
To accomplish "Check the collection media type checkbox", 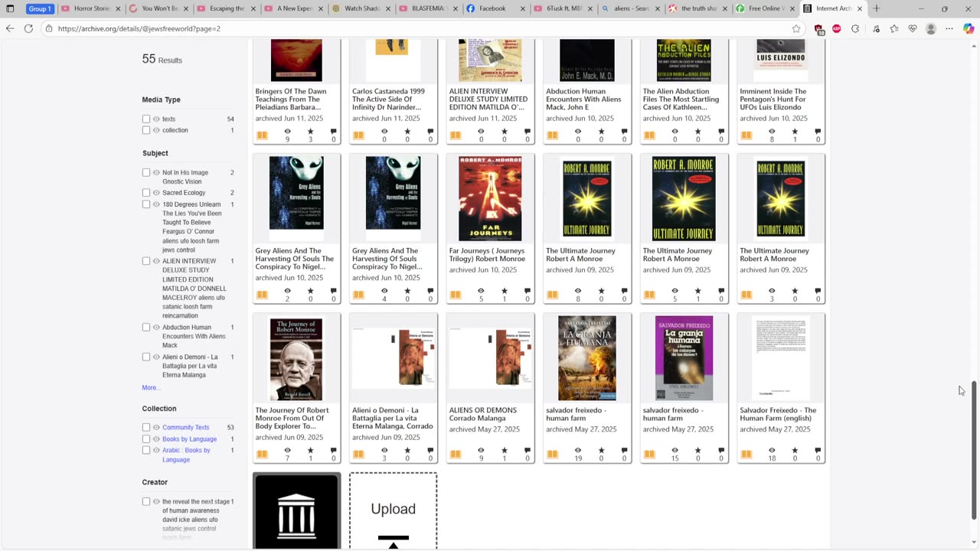I will tap(146, 130).
